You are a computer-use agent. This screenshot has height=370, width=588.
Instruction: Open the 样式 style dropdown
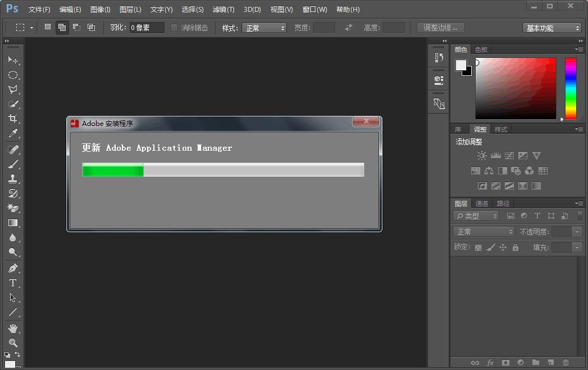(264, 28)
